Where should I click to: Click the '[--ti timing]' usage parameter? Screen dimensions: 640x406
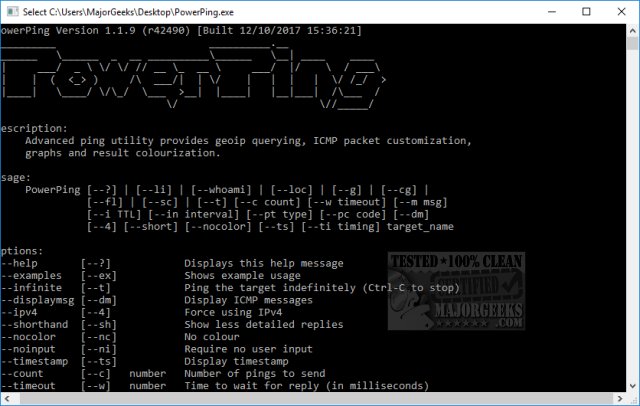[x=341, y=226]
